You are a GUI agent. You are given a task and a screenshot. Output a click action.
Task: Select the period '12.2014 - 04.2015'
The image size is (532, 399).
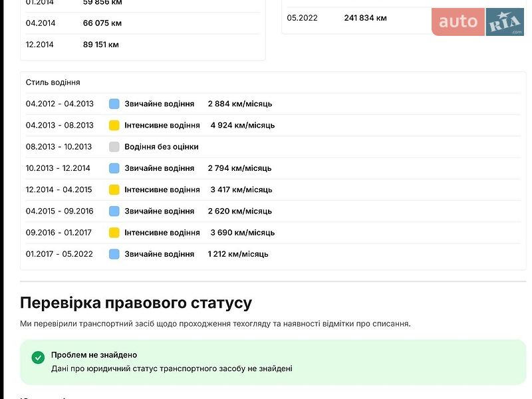click(x=59, y=190)
